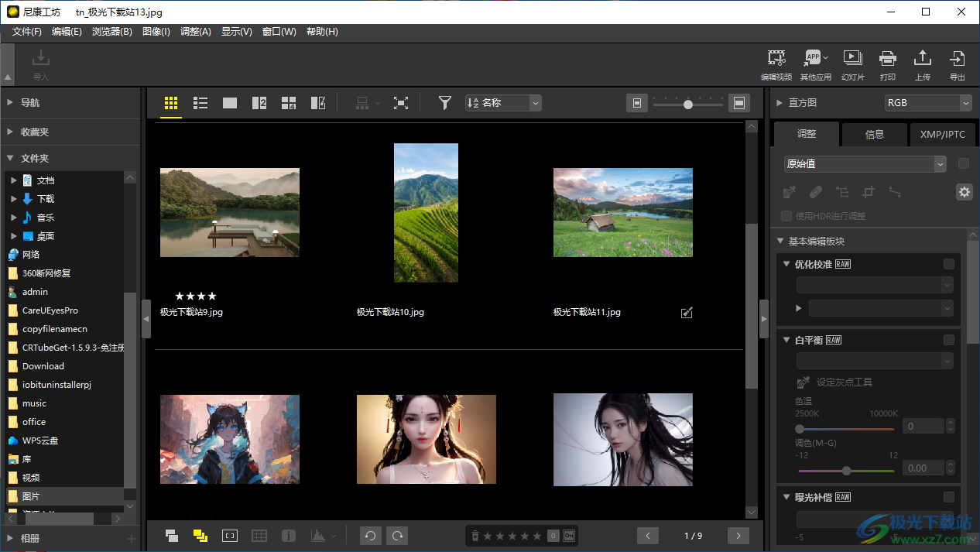
Task: Select the before/after comparison view
Action: coord(318,103)
